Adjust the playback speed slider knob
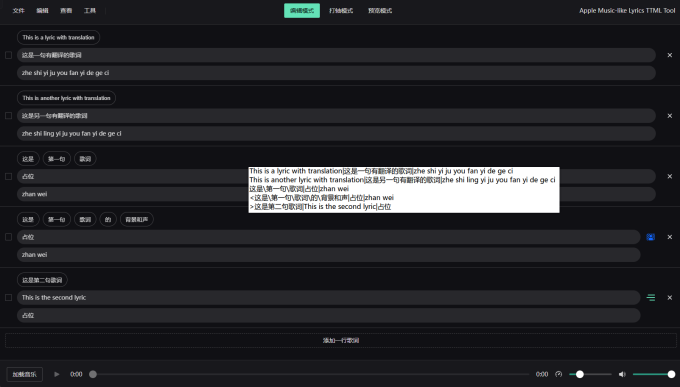680x387 pixels. point(579,374)
